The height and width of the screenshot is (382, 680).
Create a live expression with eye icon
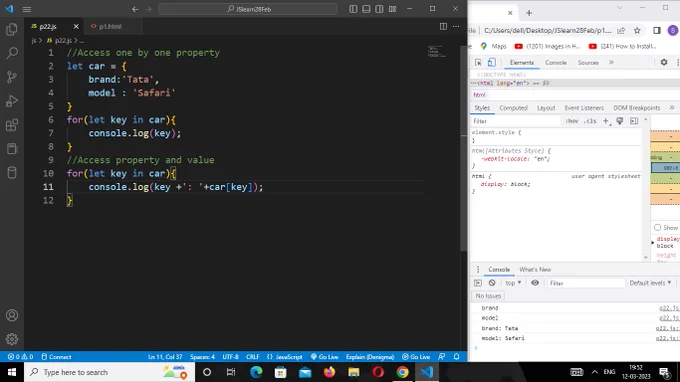[x=535, y=283]
